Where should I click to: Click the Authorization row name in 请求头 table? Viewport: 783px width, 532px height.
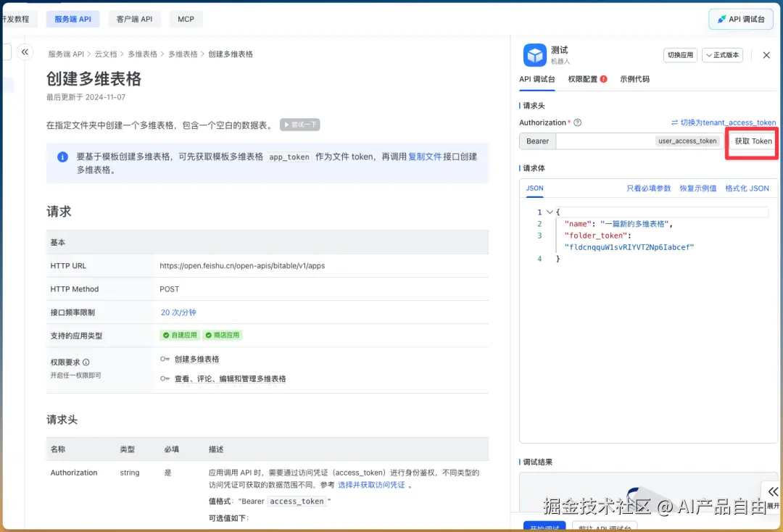[x=74, y=473]
